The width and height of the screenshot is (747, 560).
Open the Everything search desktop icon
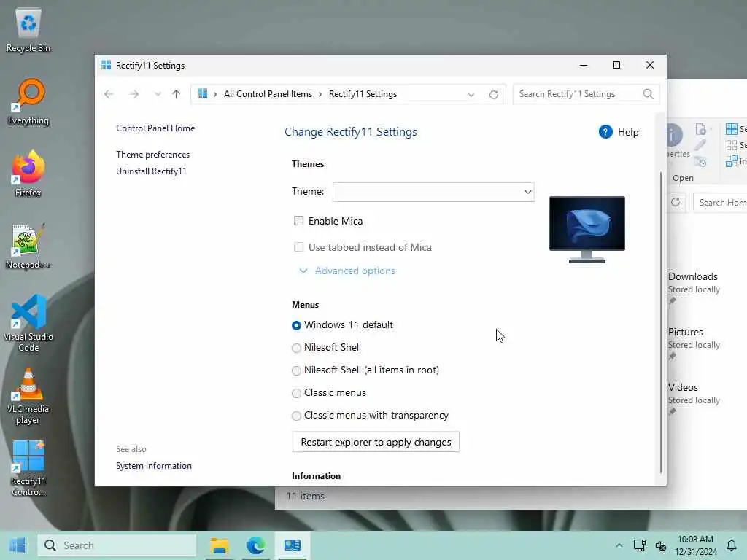tap(28, 101)
